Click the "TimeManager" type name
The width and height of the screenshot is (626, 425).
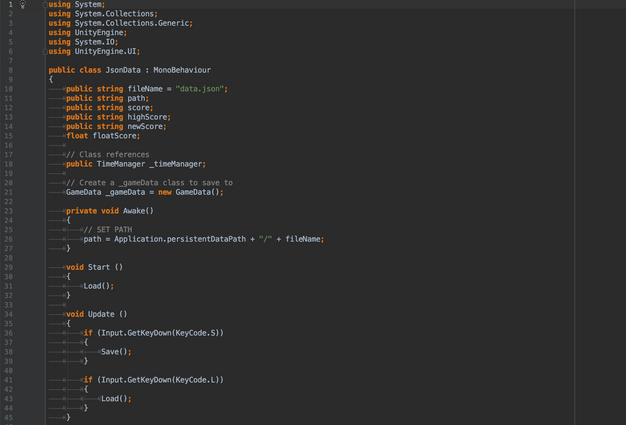[x=121, y=164]
